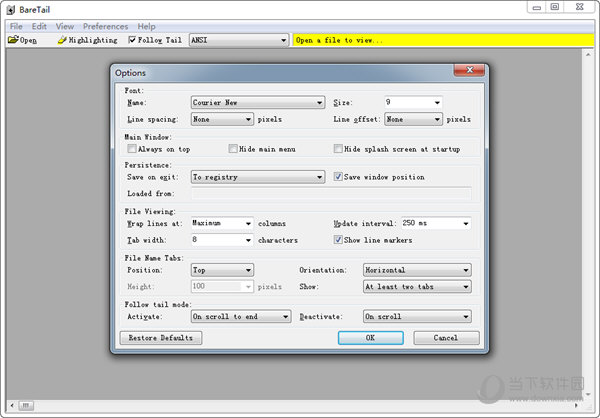
Task: Click the Open folder icon in toolbar
Action: [13, 39]
